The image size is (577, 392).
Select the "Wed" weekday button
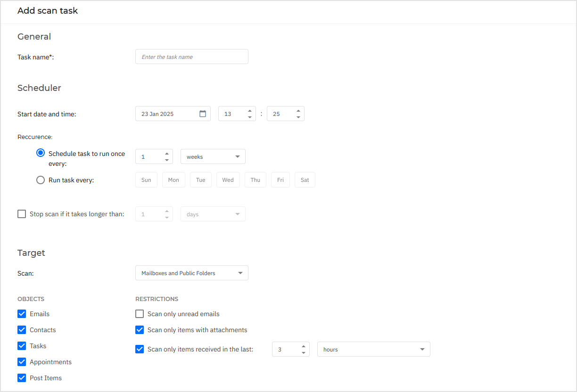(228, 180)
